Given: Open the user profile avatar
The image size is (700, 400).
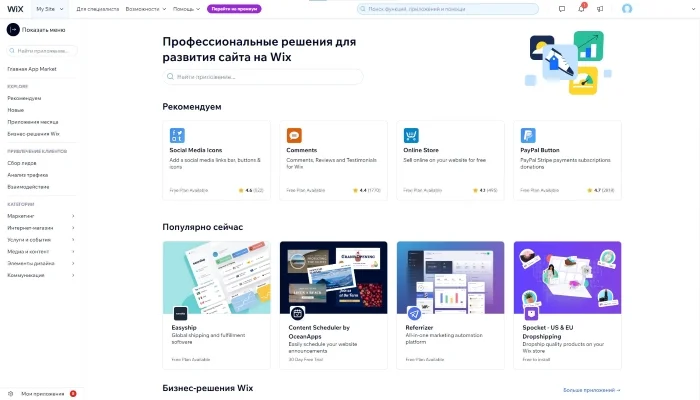Looking at the screenshot, I should (627, 8).
